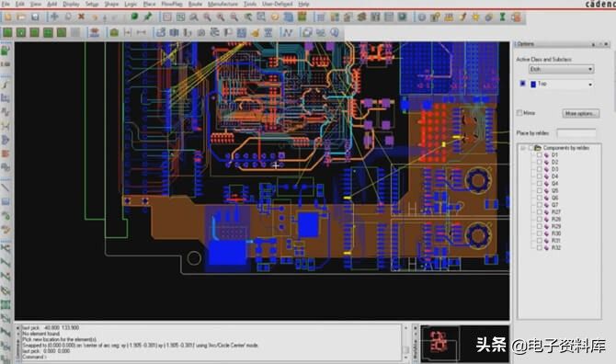Click the More options... button
Screen dimensions: 616x364
(581, 113)
